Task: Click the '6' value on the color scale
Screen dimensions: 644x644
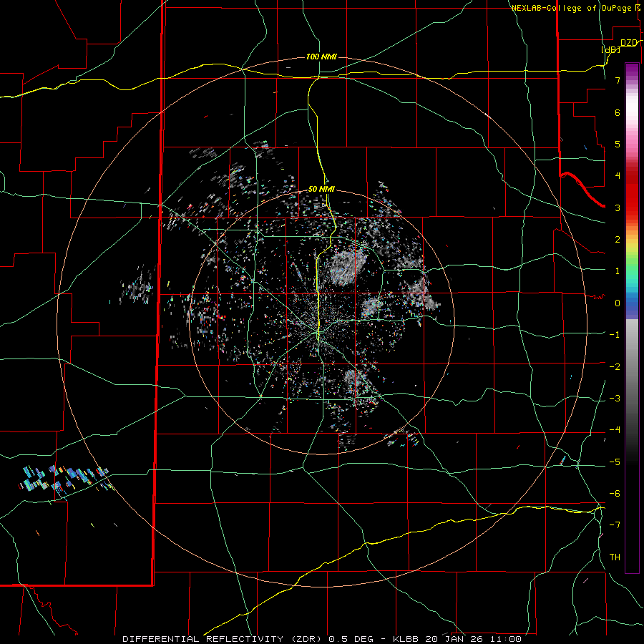Action: (618, 112)
